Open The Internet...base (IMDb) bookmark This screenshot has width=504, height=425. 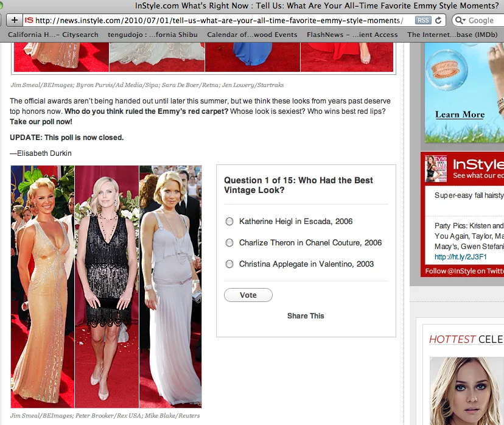(x=452, y=35)
